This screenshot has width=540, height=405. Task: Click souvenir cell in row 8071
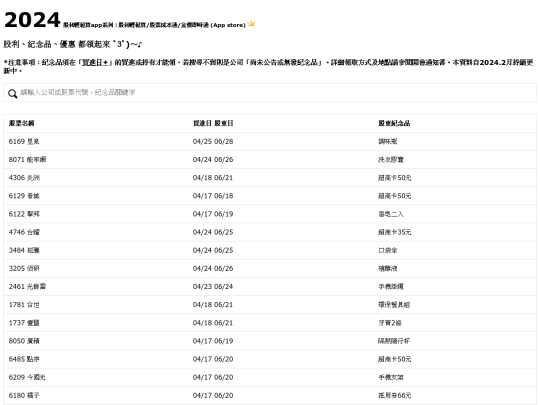click(391, 159)
